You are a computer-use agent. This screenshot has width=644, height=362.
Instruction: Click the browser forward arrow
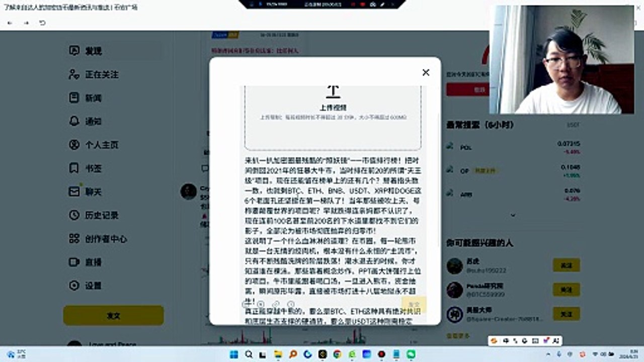[x=26, y=23]
